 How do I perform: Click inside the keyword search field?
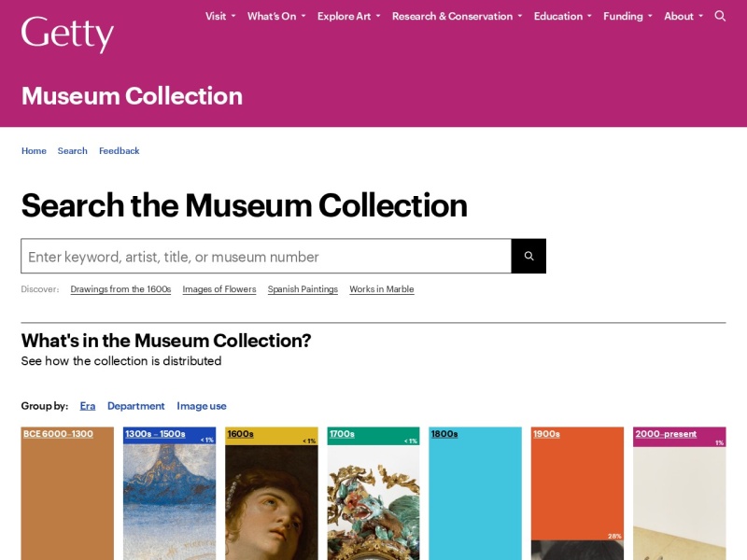266,256
